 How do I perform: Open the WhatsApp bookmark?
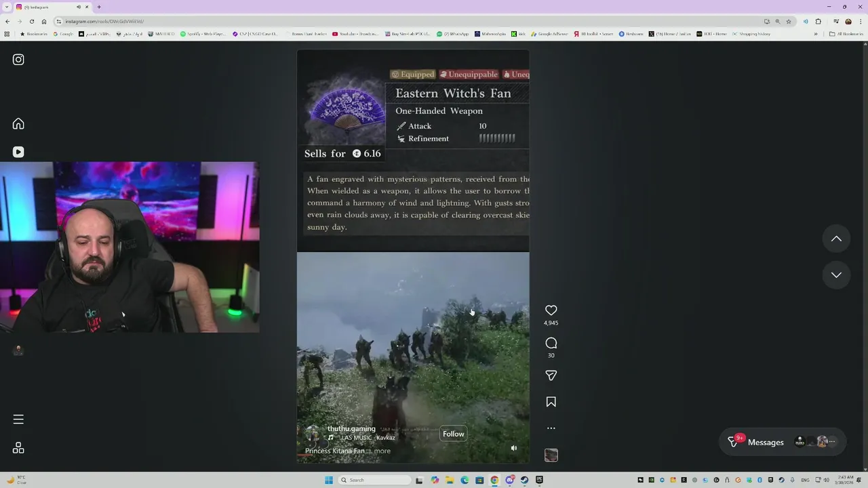[452, 34]
